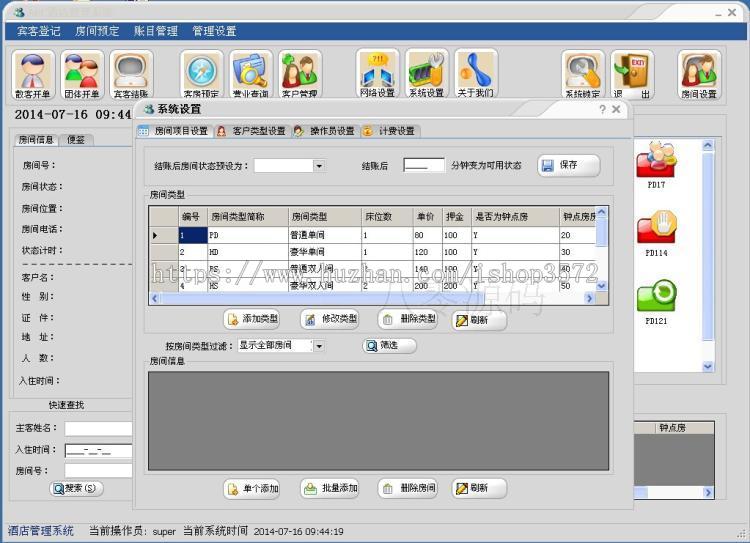
Task: Click the 单价 column header
Action: tap(428, 217)
